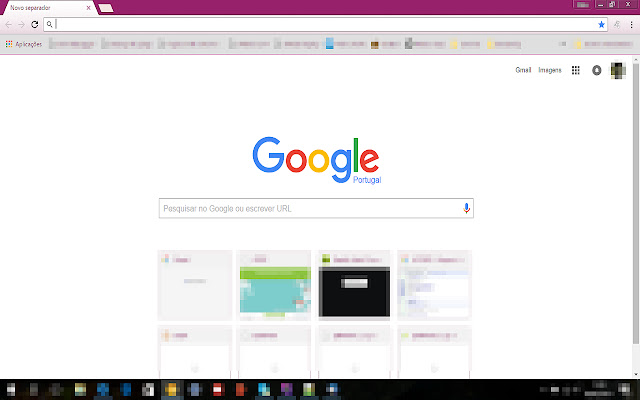Bookmark this page with the blue star

pyautogui.click(x=601, y=24)
